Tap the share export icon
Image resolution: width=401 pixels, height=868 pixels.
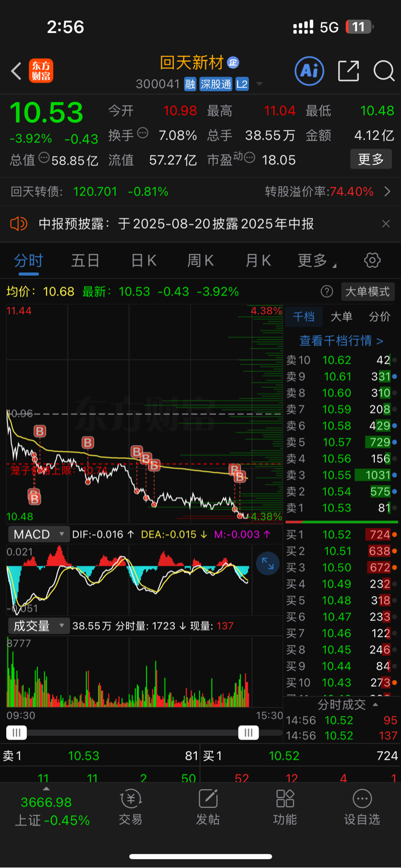coord(348,70)
